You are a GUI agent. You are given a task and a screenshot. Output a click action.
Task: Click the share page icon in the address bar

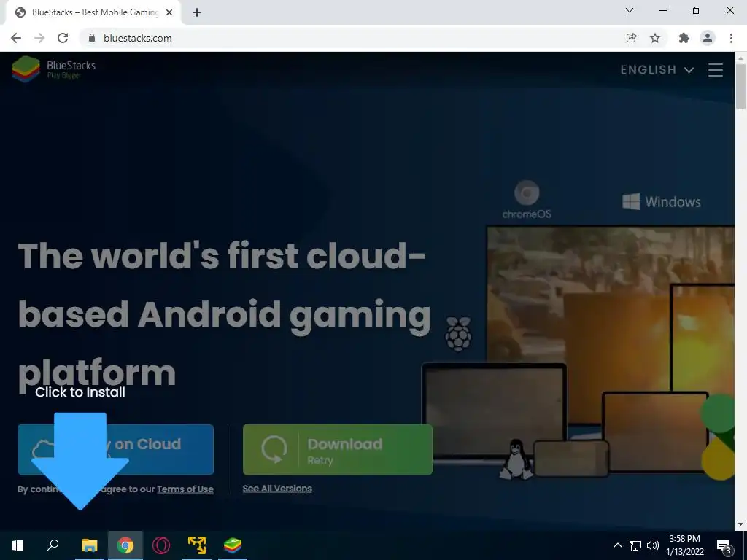(x=632, y=38)
